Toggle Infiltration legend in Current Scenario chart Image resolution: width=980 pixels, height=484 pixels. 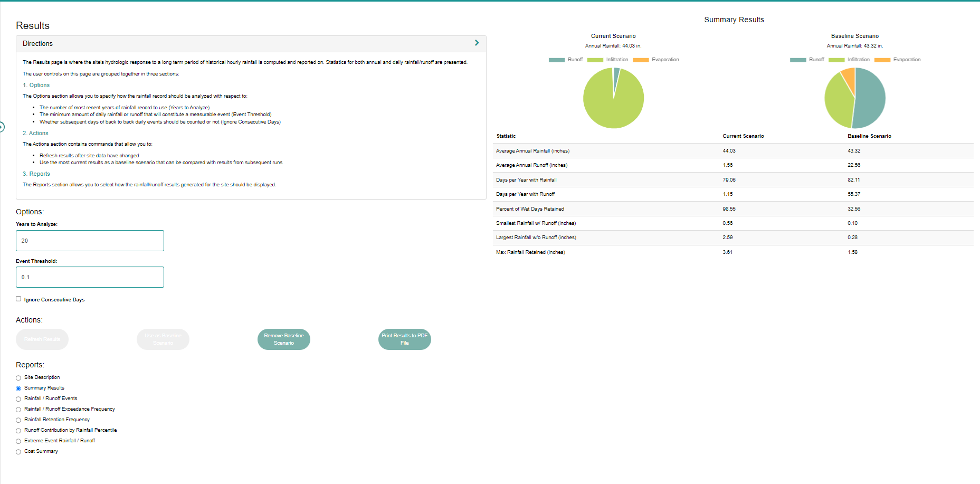(x=607, y=60)
